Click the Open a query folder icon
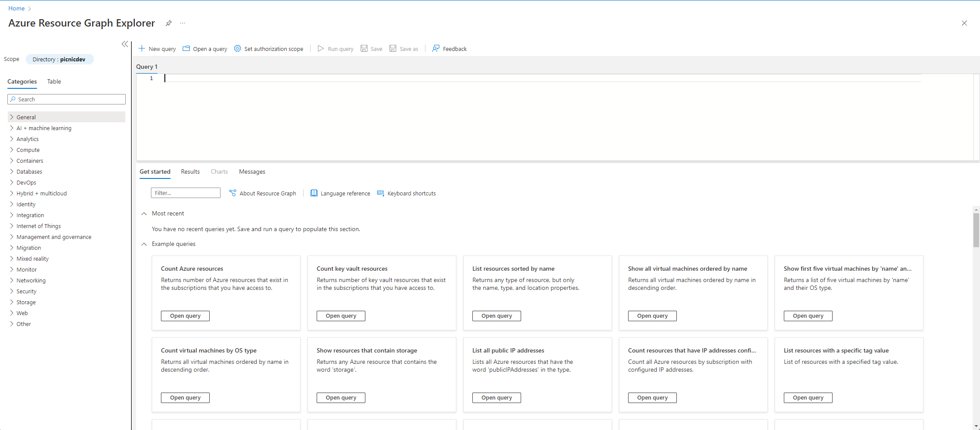Image resolution: width=980 pixels, height=430 pixels. [x=186, y=48]
